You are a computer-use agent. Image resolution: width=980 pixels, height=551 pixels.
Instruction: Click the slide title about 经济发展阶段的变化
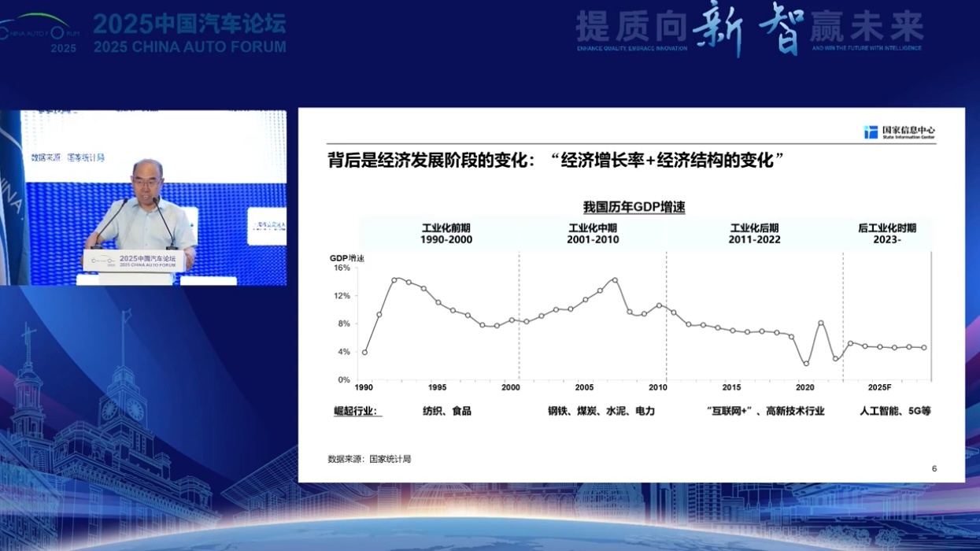click(x=557, y=161)
